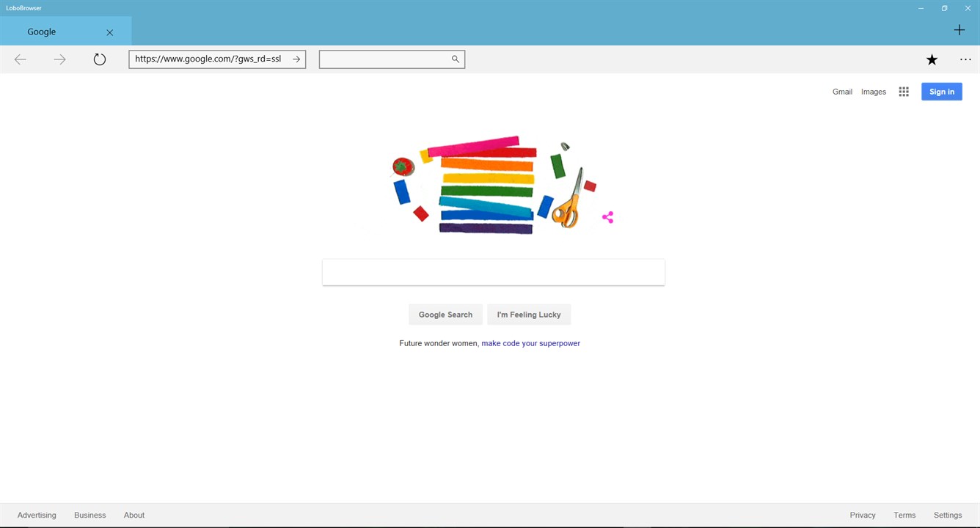This screenshot has height=528, width=980.
Task: Add a new tab with plus icon
Action: [x=959, y=30]
